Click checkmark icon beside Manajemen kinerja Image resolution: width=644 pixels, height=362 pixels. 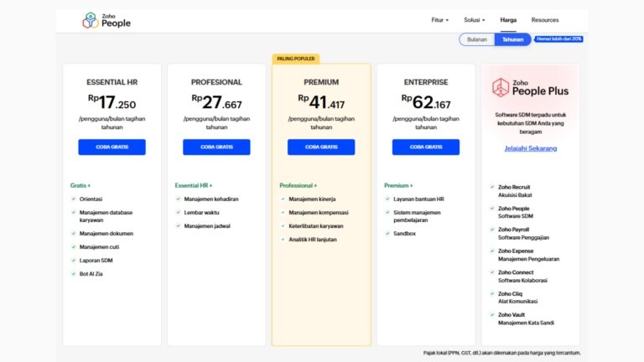pyautogui.click(x=283, y=199)
